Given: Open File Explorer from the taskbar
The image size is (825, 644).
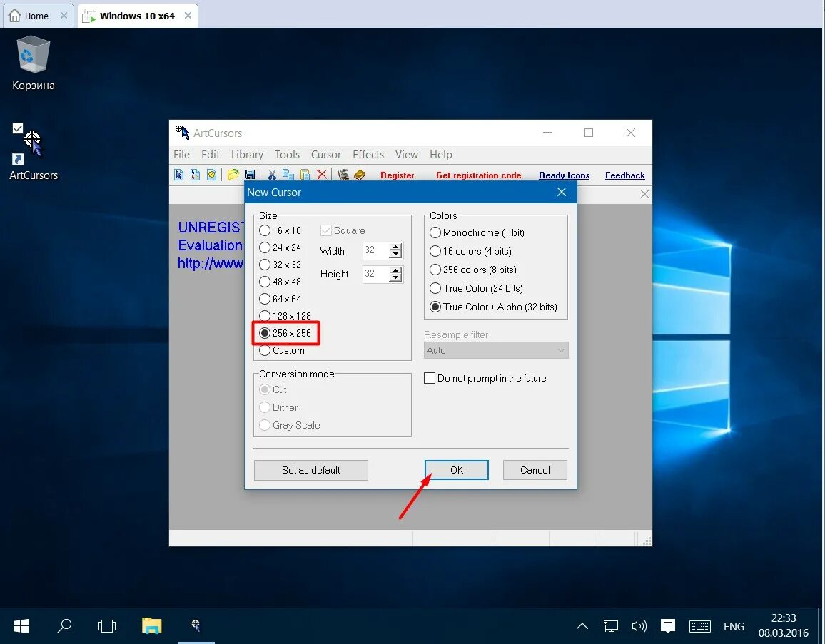Looking at the screenshot, I should coord(151,625).
